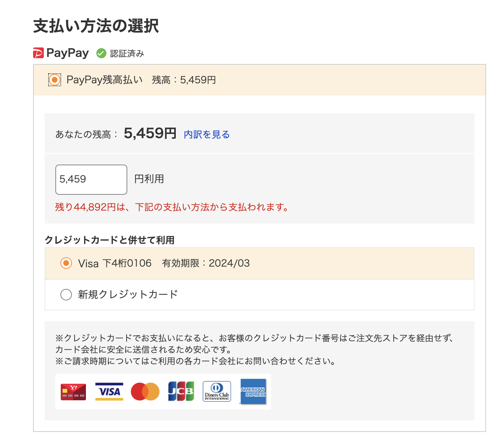The width and height of the screenshot is (504, 447).
Task: Select the PayPay残高払い radio button
Action: [55, 80]
